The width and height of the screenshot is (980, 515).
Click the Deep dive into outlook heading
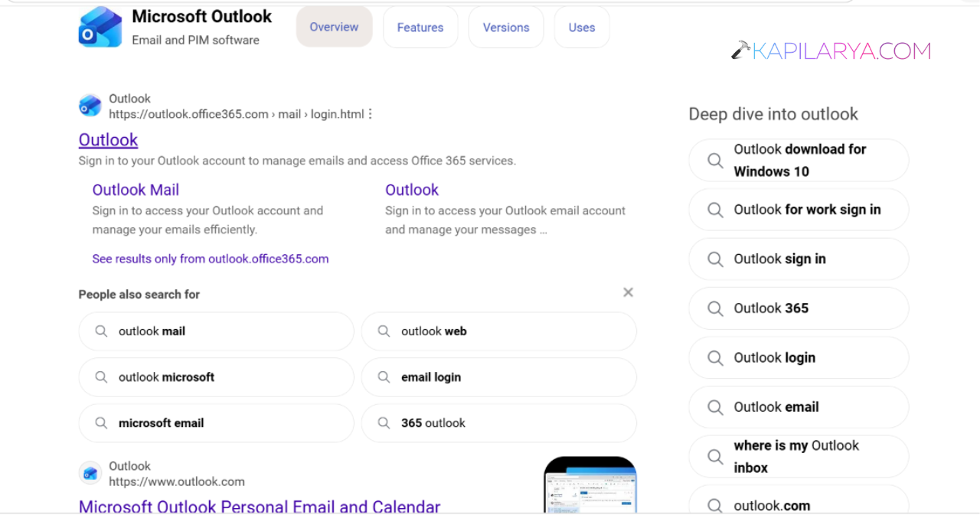point(773,114)
